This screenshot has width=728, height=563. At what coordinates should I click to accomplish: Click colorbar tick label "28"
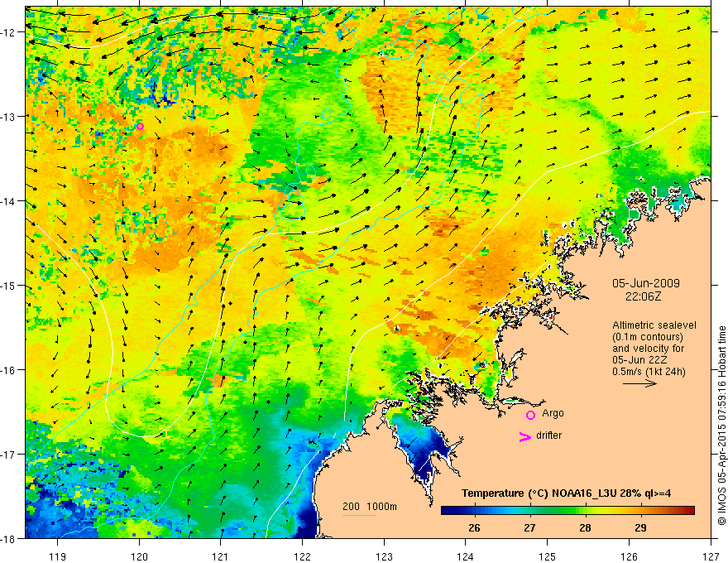coord(585,527)
